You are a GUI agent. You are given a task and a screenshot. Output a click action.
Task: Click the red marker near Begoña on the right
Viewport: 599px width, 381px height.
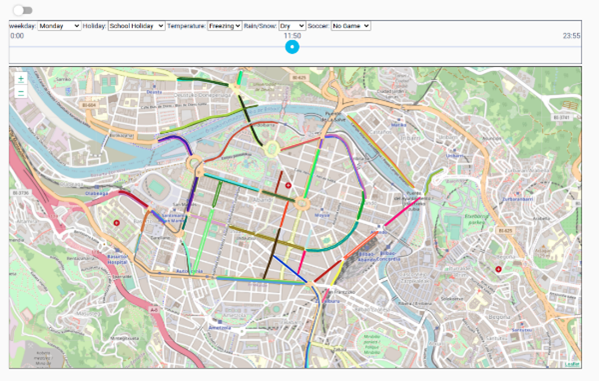pyautogui.click(x=498, y=269)
